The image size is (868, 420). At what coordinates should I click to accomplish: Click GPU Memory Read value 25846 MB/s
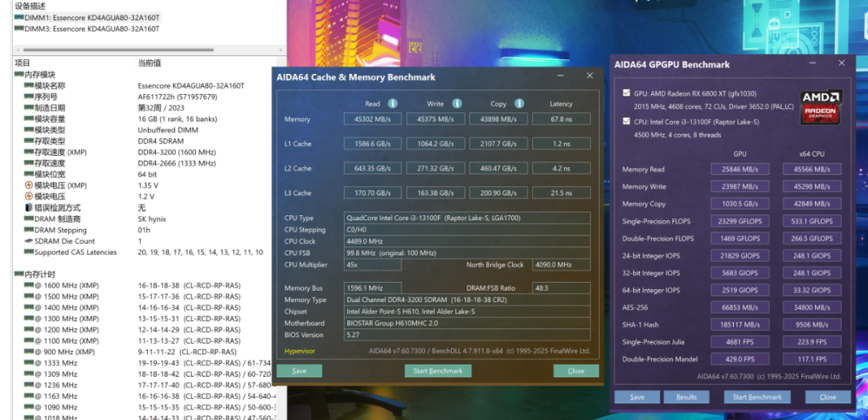pos(739,169)
